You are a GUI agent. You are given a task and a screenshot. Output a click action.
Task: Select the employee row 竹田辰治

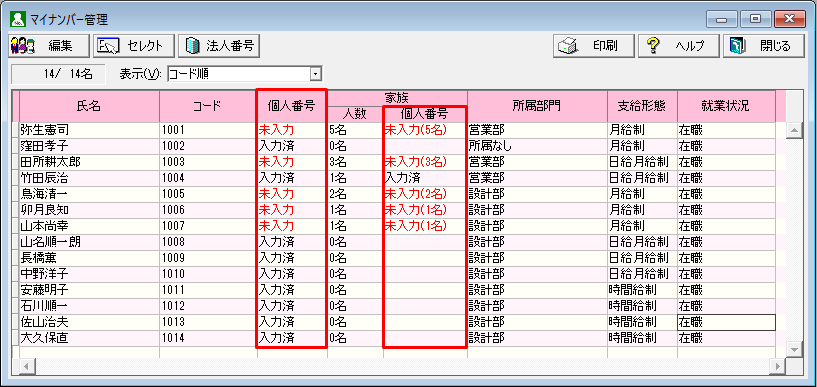click(x=398, y=178)
